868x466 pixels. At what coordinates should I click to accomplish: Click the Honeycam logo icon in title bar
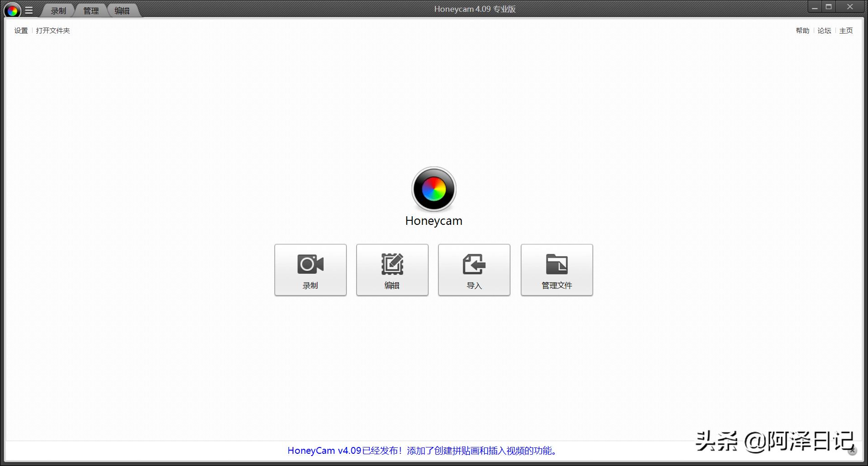[12, 10]
